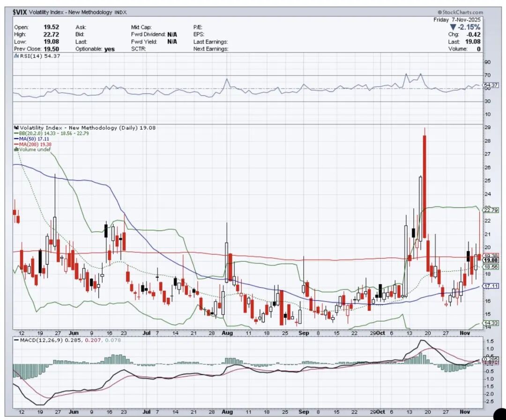Click the blue MA(50) legend line marker
The height and width of the screenshot is (420, 506).
[x=16, y=139]
